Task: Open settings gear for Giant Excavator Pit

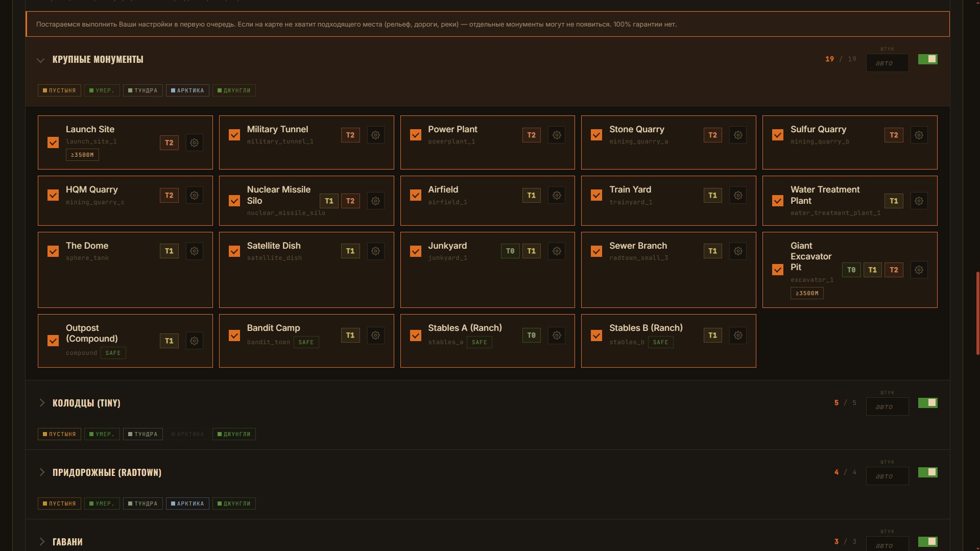Action: click(x=919, y=270)
